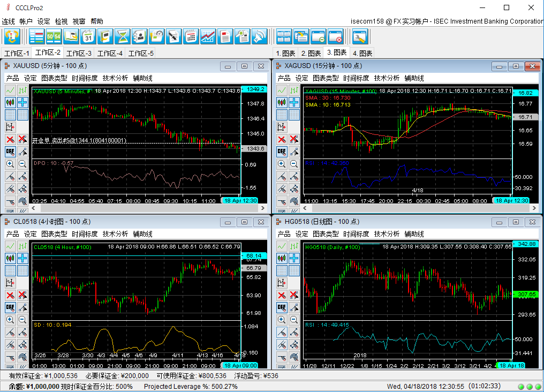Open 设定 menu in main menu bar
The width and height of the screenshot is (544, 392).
[44, 21]
